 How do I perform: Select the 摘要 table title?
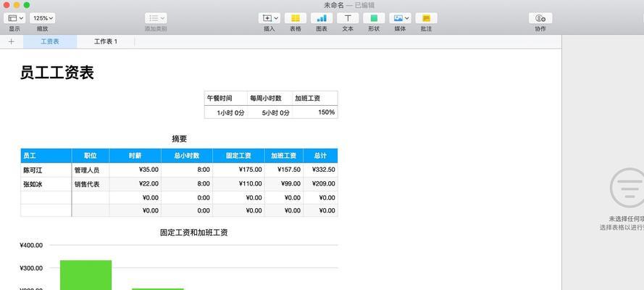179,139
